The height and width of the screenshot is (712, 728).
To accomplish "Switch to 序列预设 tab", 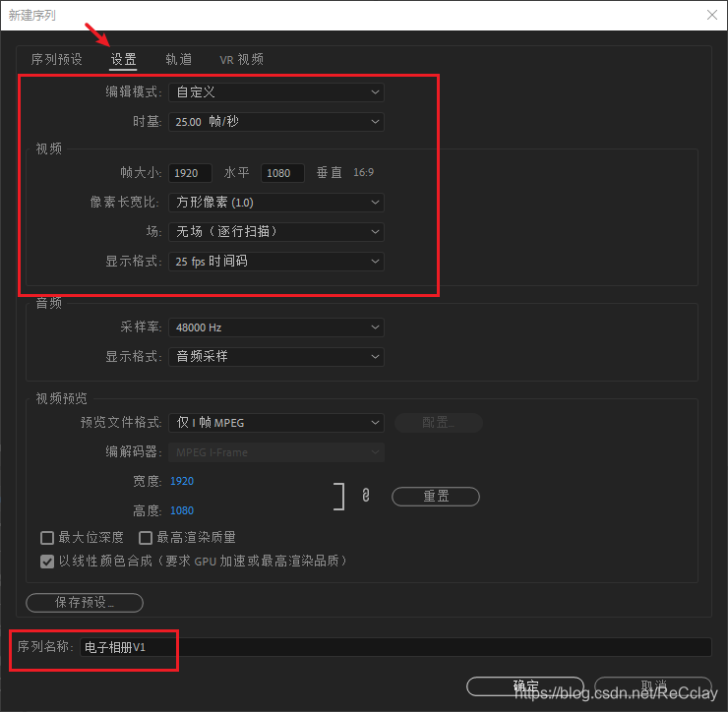I will (x=56, y=59).
